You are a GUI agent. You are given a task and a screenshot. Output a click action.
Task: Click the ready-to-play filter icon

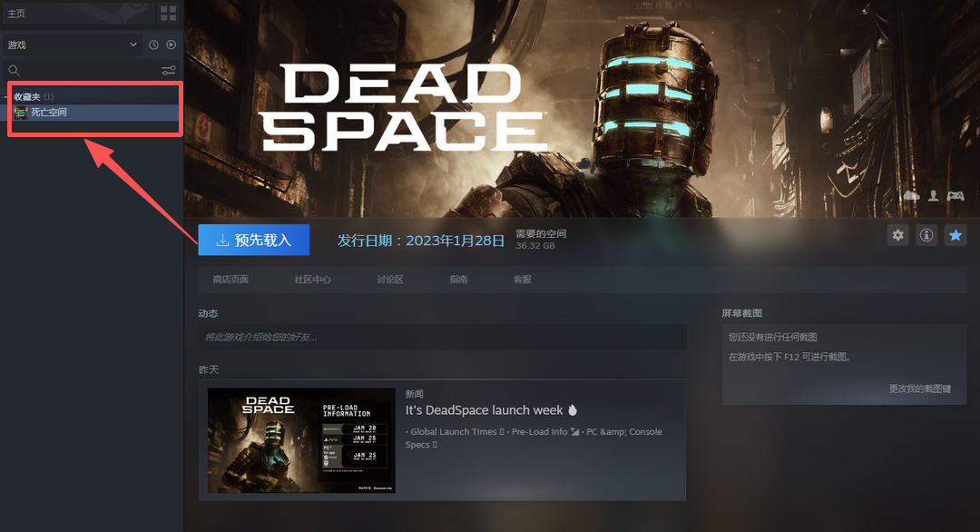tap(171, 44)
